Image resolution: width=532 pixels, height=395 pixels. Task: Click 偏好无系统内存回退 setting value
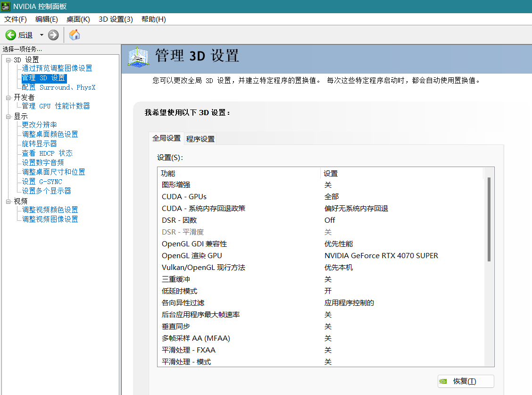(356, 209)
